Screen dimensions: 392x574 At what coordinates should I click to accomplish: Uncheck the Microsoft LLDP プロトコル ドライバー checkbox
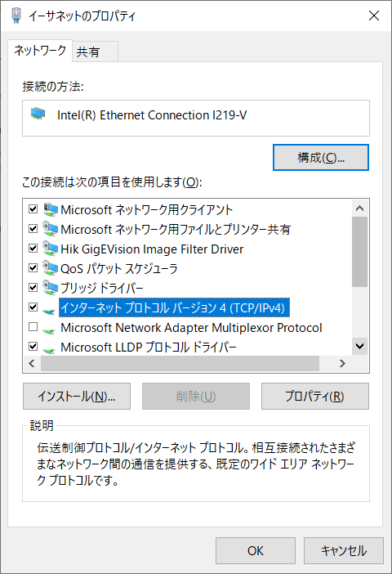click(x=33, y=346)
